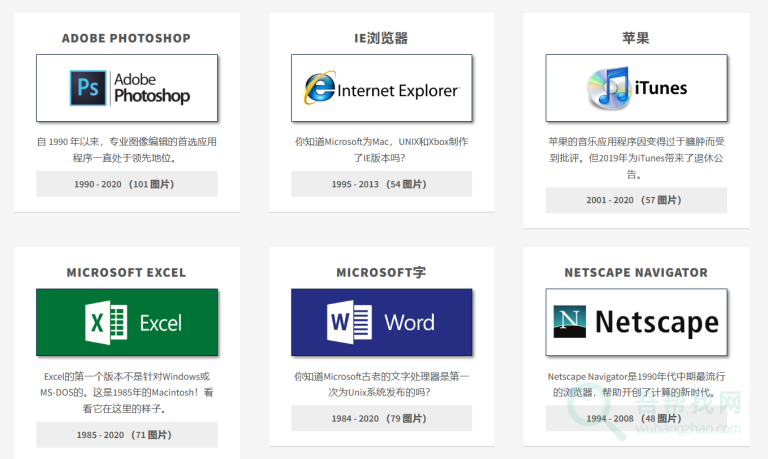Click the iTunes music note disc icon
The width and height of the screenshot is (768, 459).
[608, 88]
